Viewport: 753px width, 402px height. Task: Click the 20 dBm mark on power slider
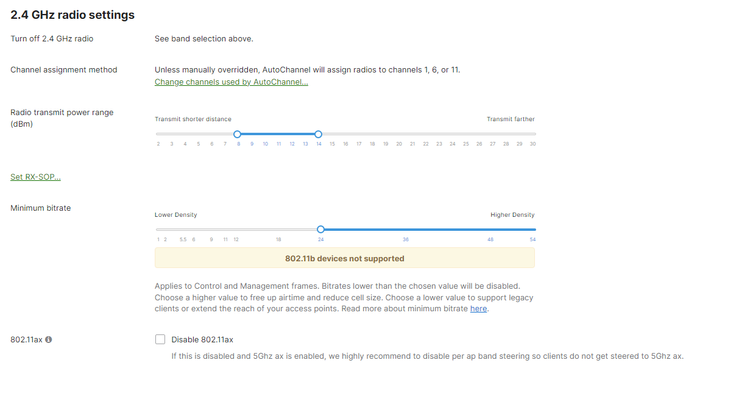pos(399,134)
